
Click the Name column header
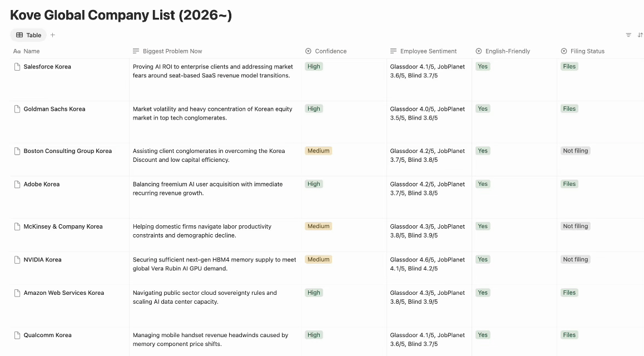(27, 51)
